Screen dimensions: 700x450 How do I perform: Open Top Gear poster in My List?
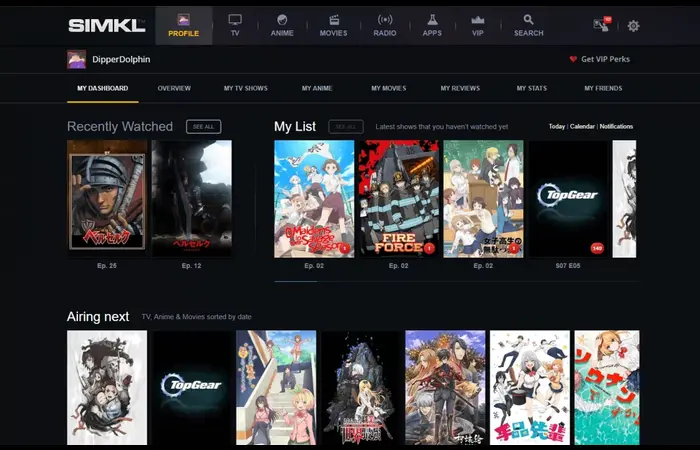point(568,199)
